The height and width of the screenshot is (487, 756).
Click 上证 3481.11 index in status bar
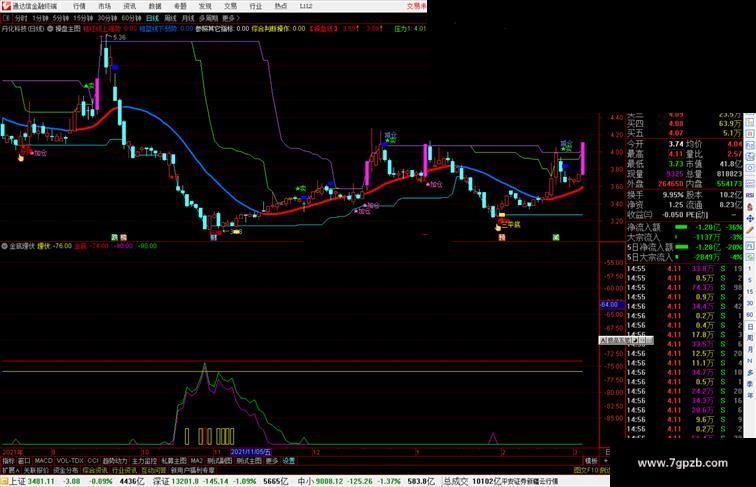[32, 481]
